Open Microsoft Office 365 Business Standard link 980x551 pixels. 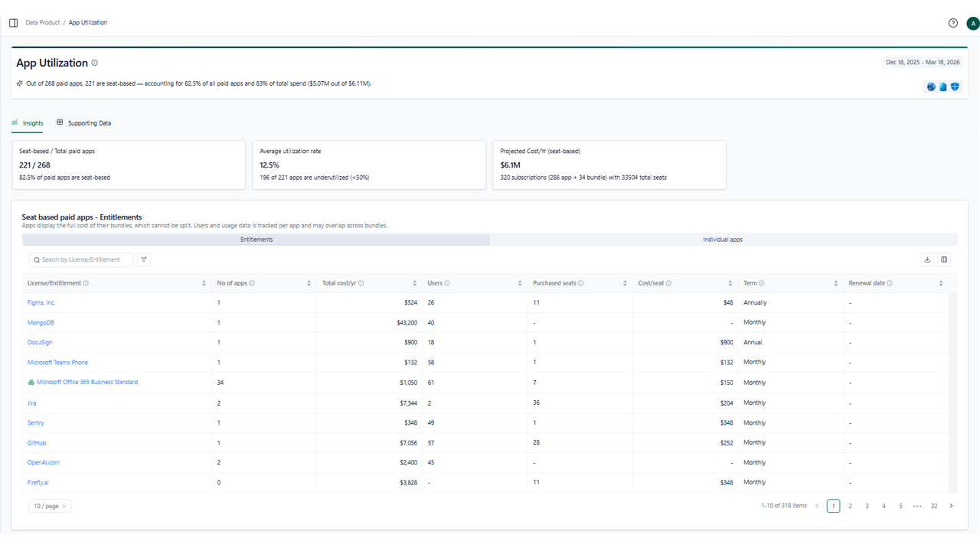[87, 382]
